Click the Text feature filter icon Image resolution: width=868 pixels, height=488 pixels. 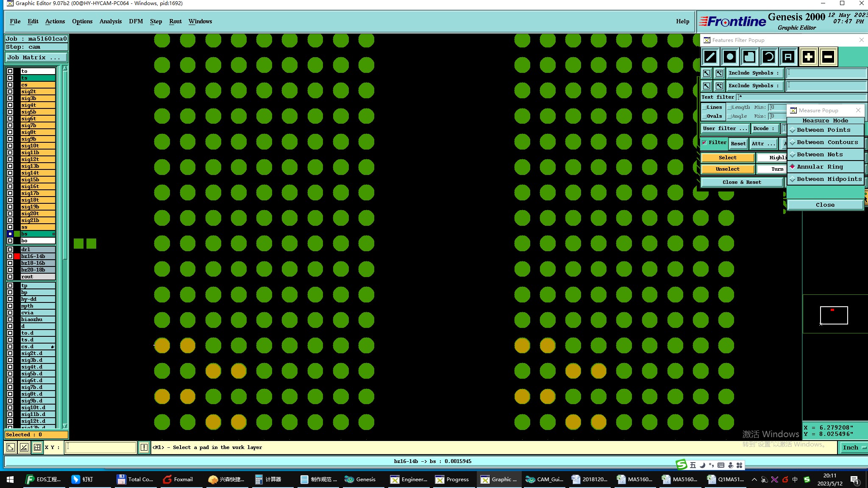tap(788, 57)
